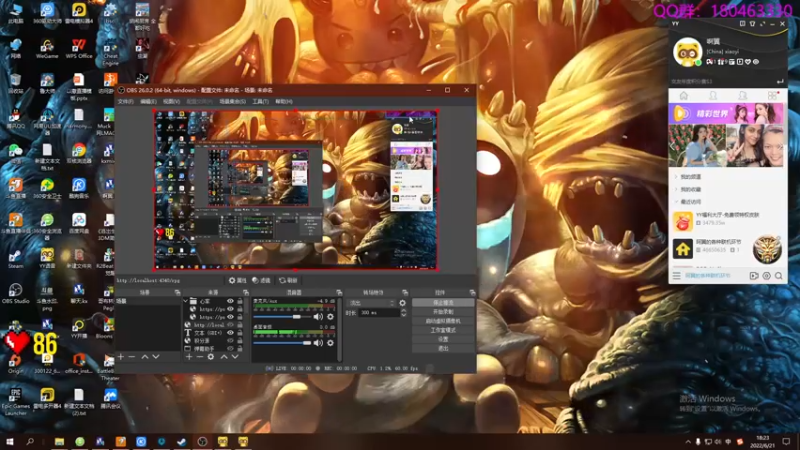Open OBS 视图(V) menu
This screenshot has width=800, height=450.
(171, 102)
